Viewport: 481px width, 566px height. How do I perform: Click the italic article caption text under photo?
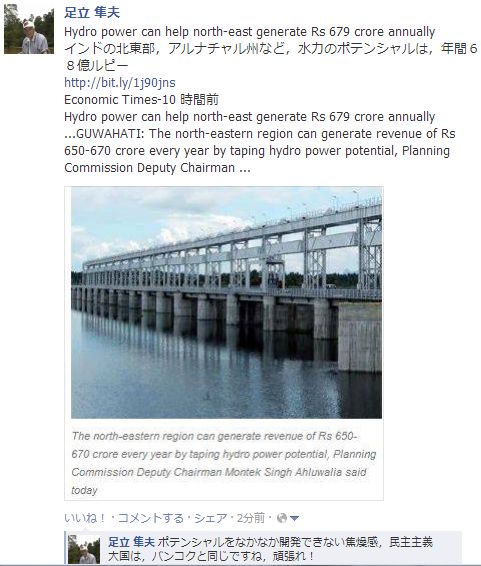[224, 463]
